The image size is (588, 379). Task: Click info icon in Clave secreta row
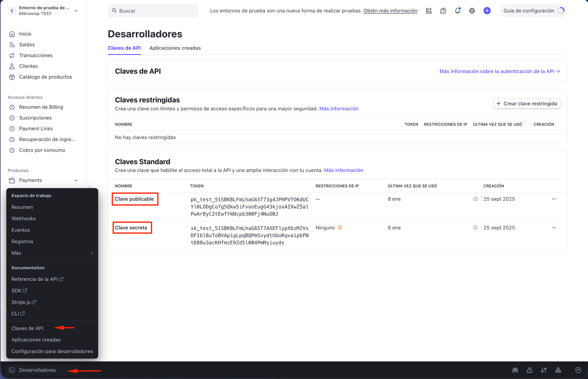(x=476, y=228)
